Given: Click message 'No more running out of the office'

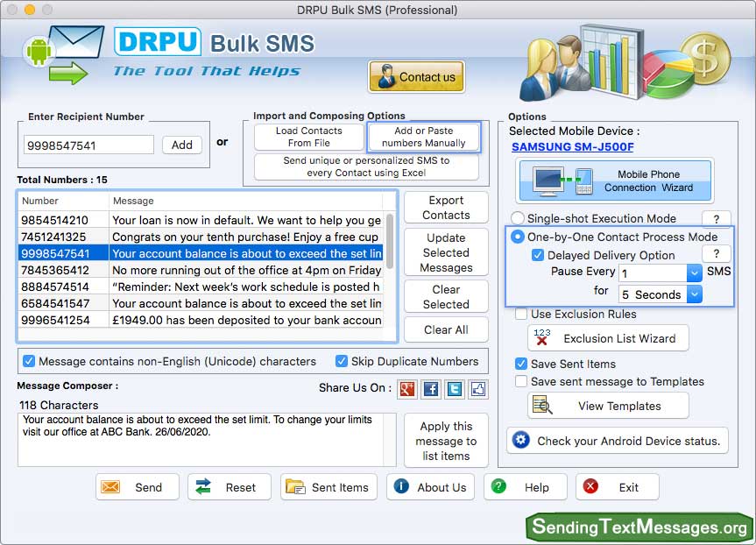Looking at the screenshot, I should pos(246,270).
